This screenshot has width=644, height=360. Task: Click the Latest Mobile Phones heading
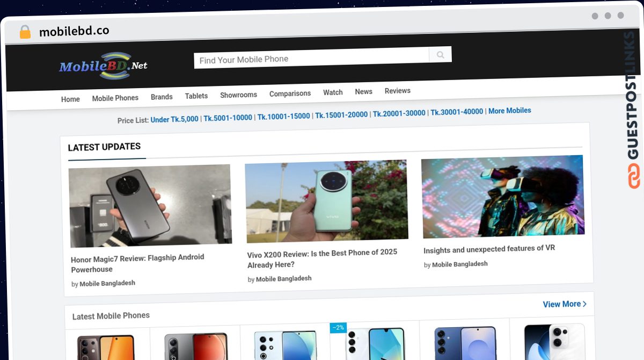point(111,316)
